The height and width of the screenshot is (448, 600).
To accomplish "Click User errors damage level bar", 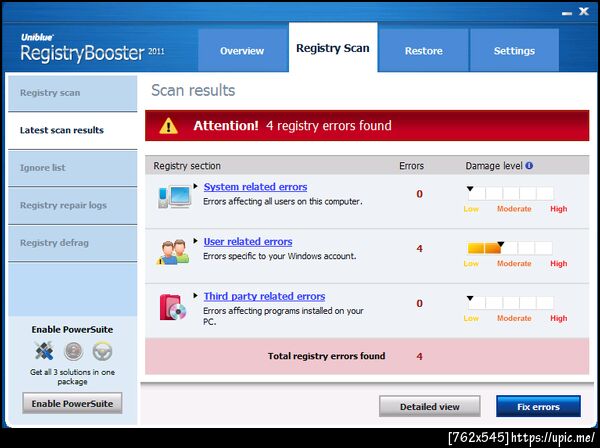I will [x=510, y=248].
